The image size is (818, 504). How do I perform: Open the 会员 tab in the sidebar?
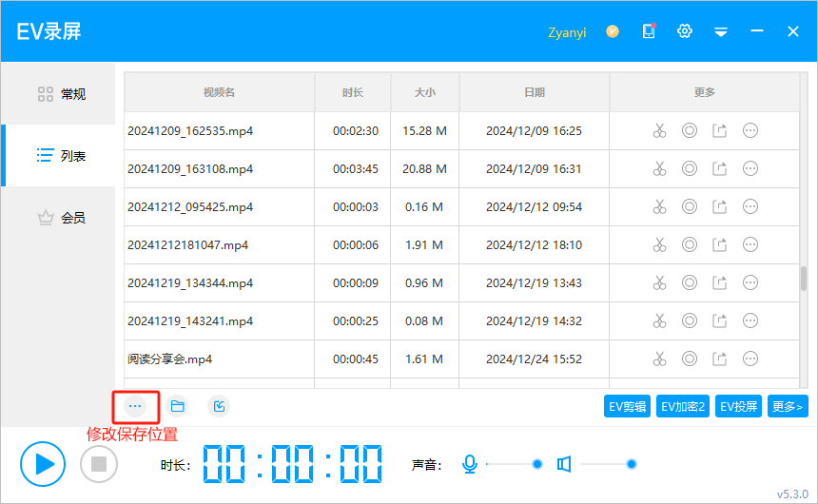coord(61,218)
